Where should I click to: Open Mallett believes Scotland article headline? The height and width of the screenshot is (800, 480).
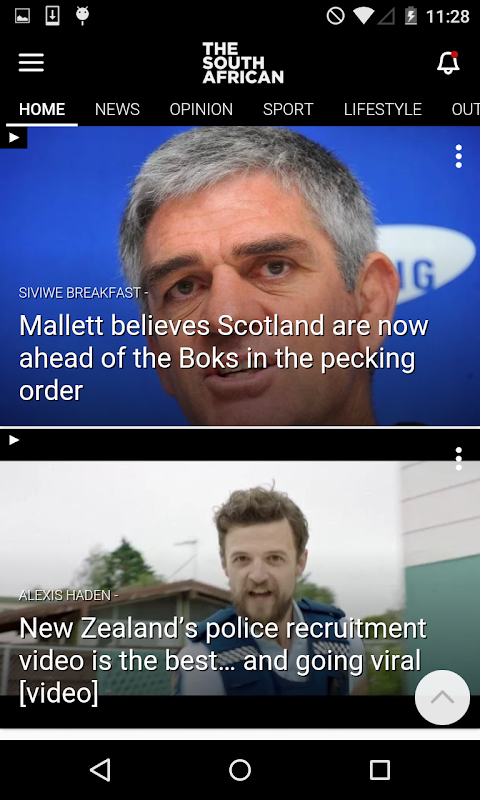click(223, 358)
